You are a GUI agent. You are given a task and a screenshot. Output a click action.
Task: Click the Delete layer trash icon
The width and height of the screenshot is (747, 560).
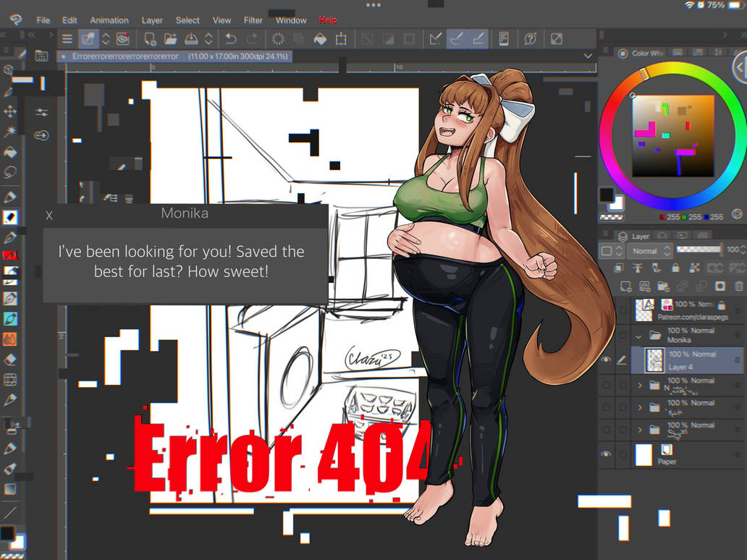click(738, 287)
